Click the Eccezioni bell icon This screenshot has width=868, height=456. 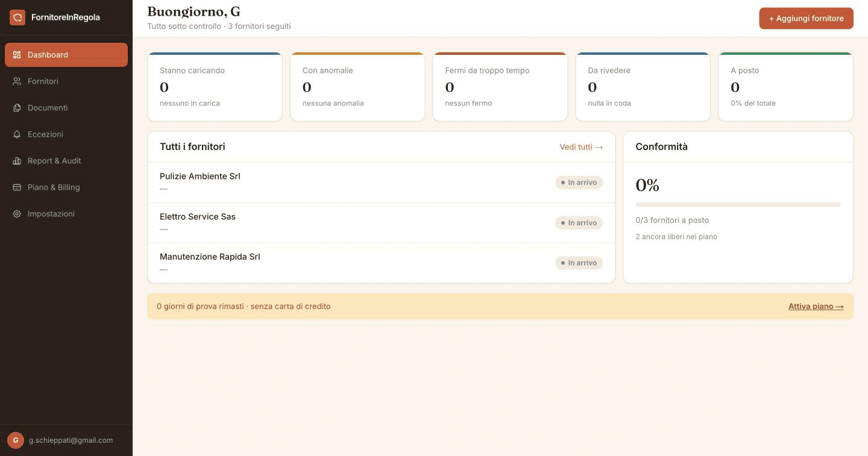click(17, 134)
